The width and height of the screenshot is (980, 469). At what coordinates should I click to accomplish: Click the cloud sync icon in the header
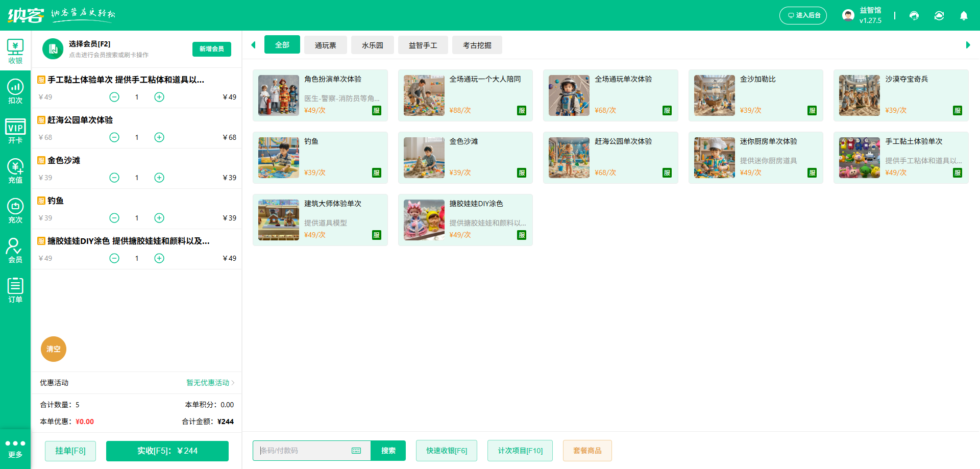pos(939,16)
